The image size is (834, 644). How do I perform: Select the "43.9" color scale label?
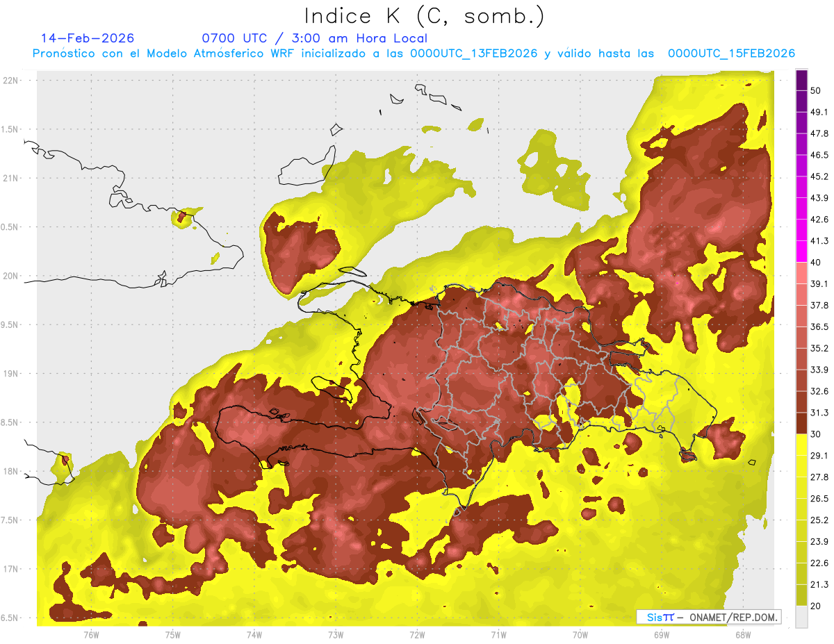(819, 198)
